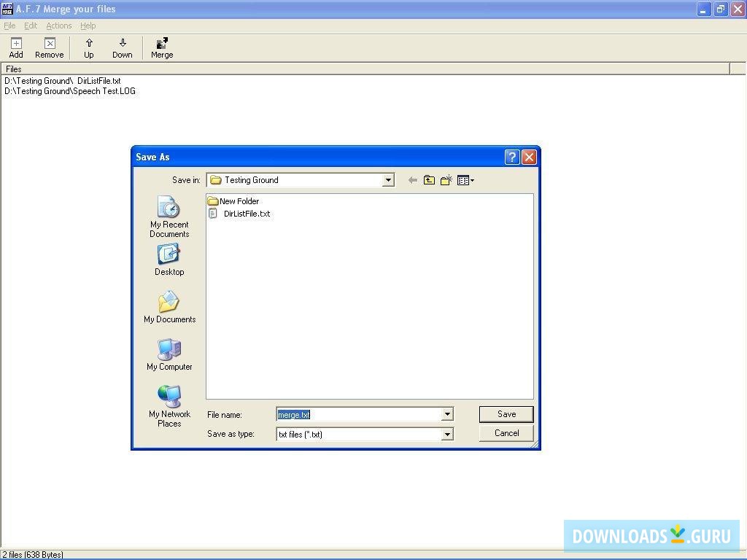Open the My Documents sidebar shortcut

(x=169, y=306)
